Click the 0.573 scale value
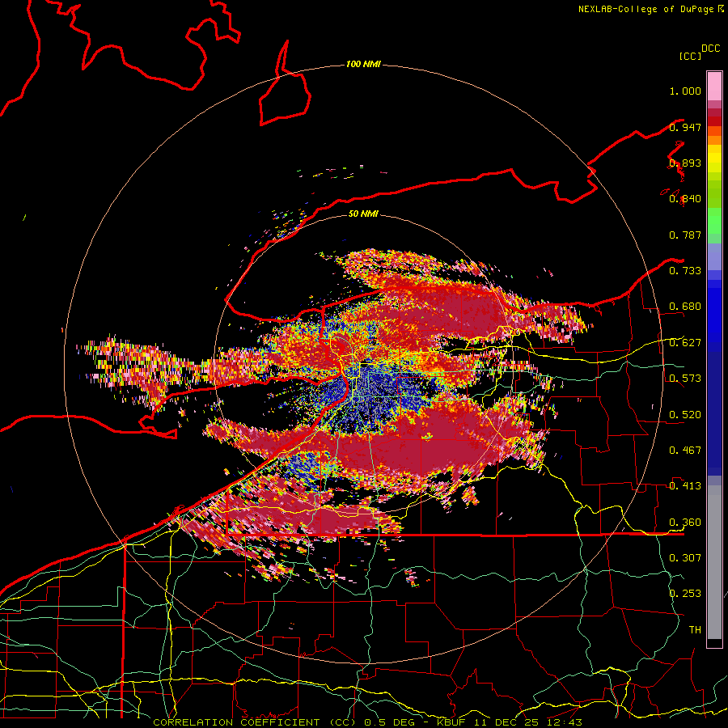The width and height of the screenshot is (728, 728). click(685, 379)
